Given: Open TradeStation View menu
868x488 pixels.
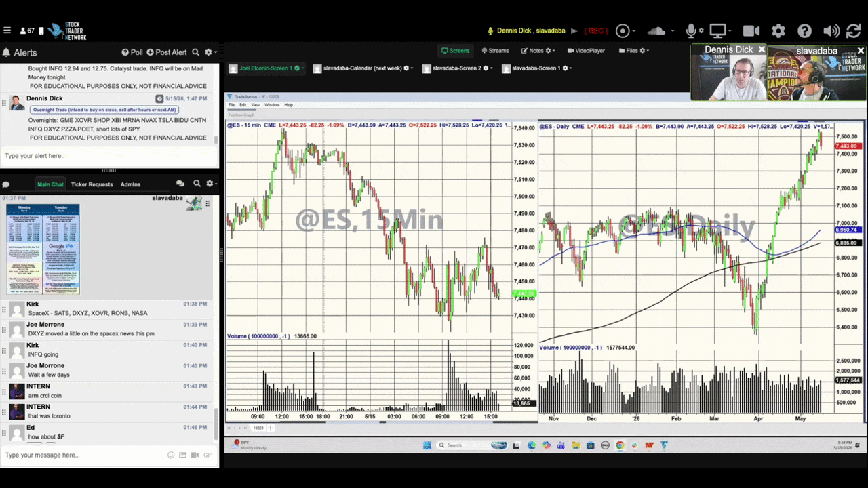Looking at the screenshot, I should click(255, 105).
